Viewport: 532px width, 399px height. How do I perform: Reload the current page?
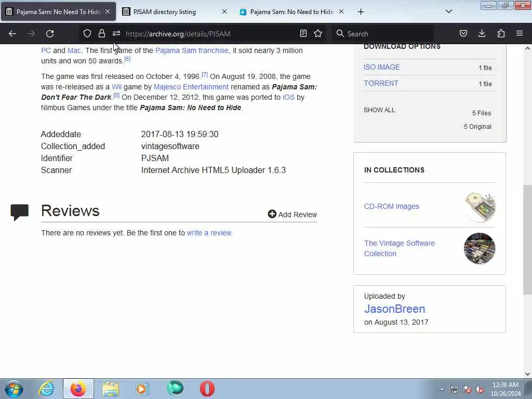[50, 34]
